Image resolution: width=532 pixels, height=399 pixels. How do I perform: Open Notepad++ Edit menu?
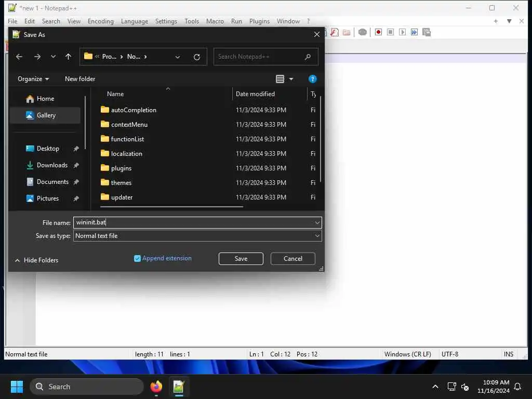30,21
